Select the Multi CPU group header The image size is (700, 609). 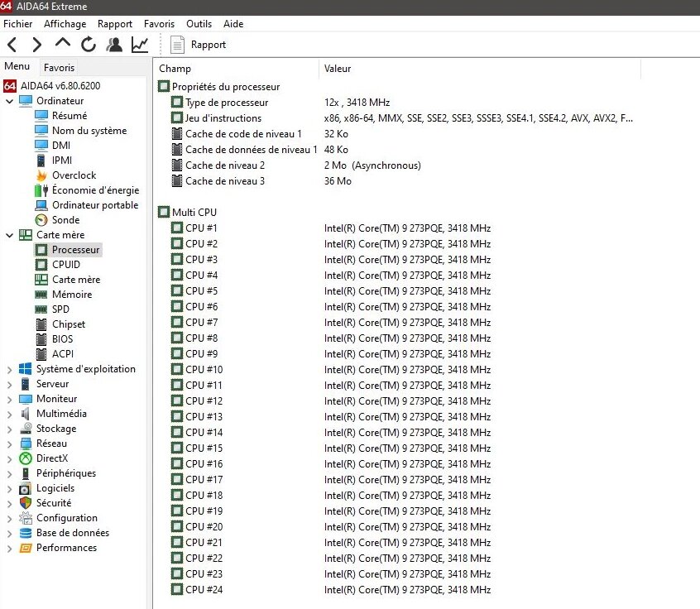194,213
